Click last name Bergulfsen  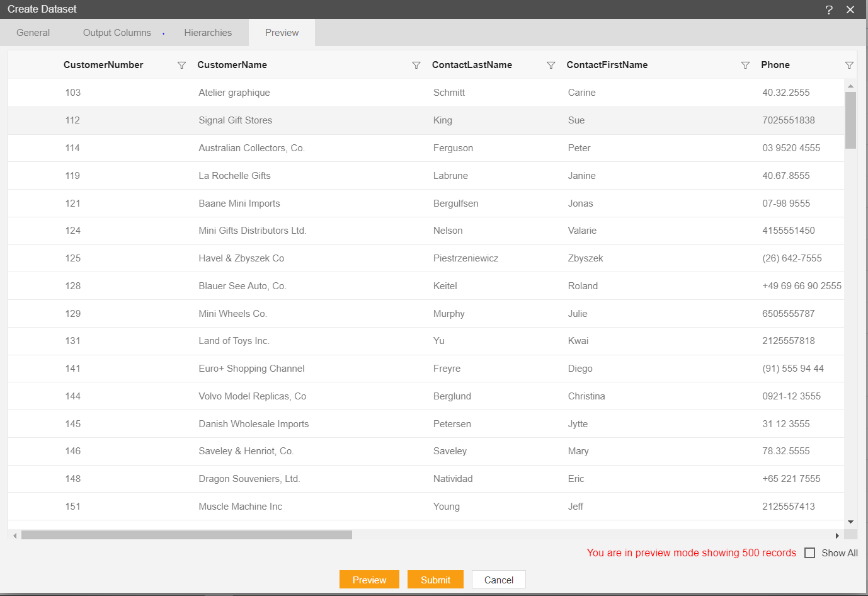point(455,203)
